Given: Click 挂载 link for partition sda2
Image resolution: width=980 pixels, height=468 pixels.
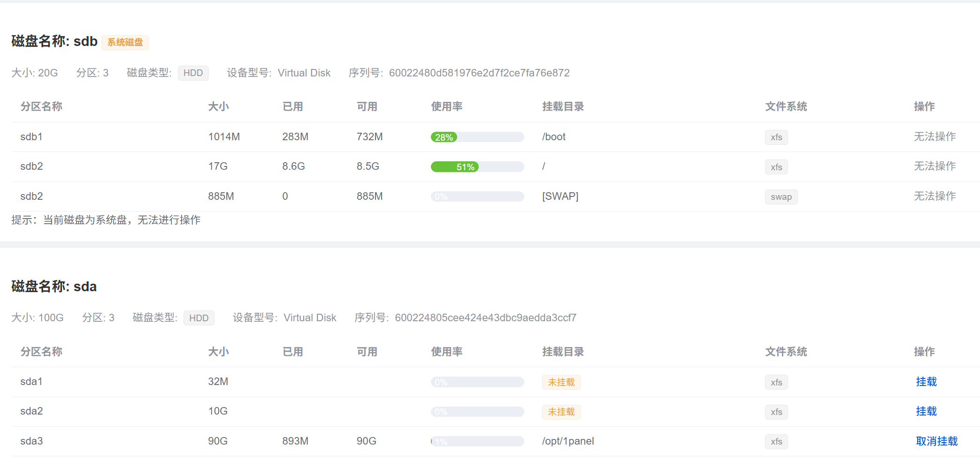Looking at the screenshot, I should (x=926, y=411).
